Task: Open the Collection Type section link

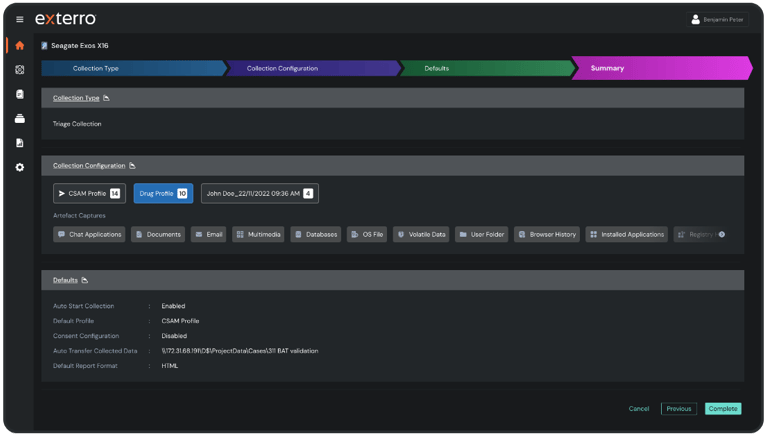Action: tap(76, 98)
